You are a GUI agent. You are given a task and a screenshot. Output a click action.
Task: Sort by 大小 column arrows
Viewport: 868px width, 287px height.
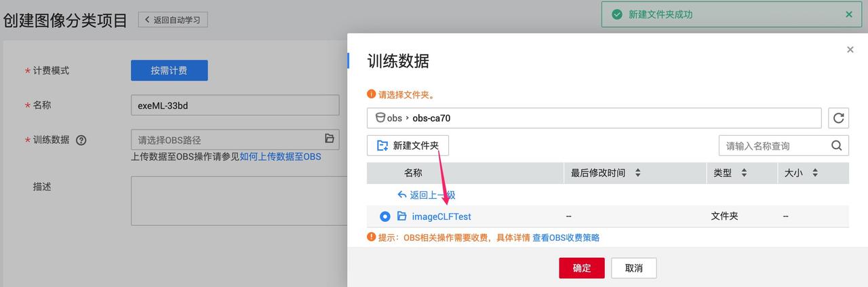pos(814,173)
